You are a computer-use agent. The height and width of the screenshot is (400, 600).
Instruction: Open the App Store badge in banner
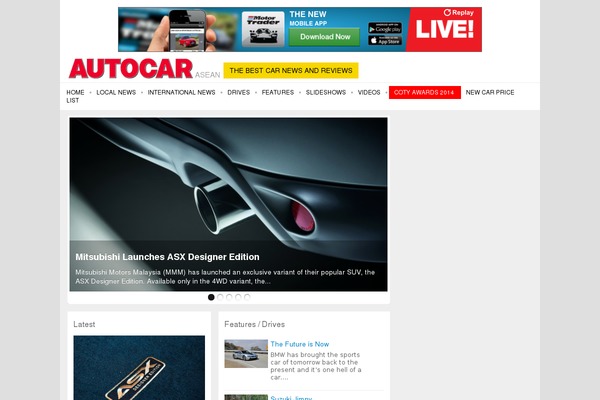385,40
